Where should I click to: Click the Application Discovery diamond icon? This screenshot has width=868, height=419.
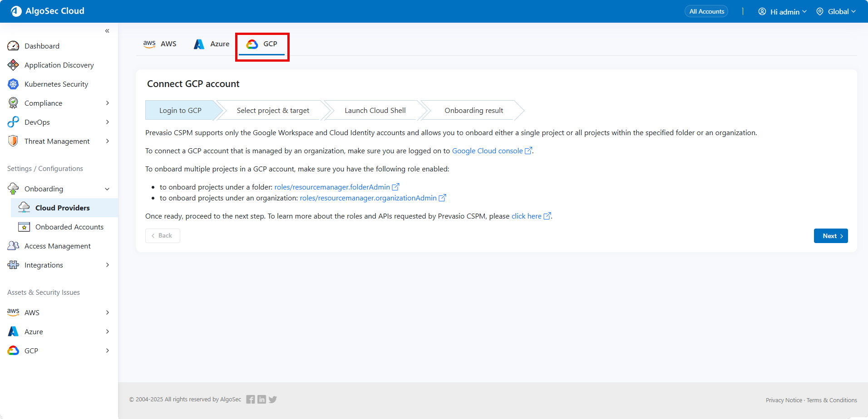click(13, 65)
